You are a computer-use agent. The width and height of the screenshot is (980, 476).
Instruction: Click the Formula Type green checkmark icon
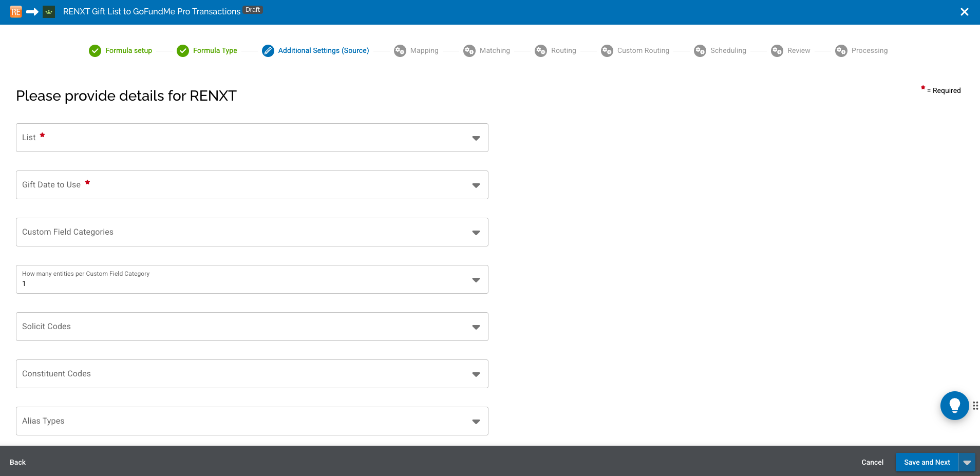[x=183, y=51]
